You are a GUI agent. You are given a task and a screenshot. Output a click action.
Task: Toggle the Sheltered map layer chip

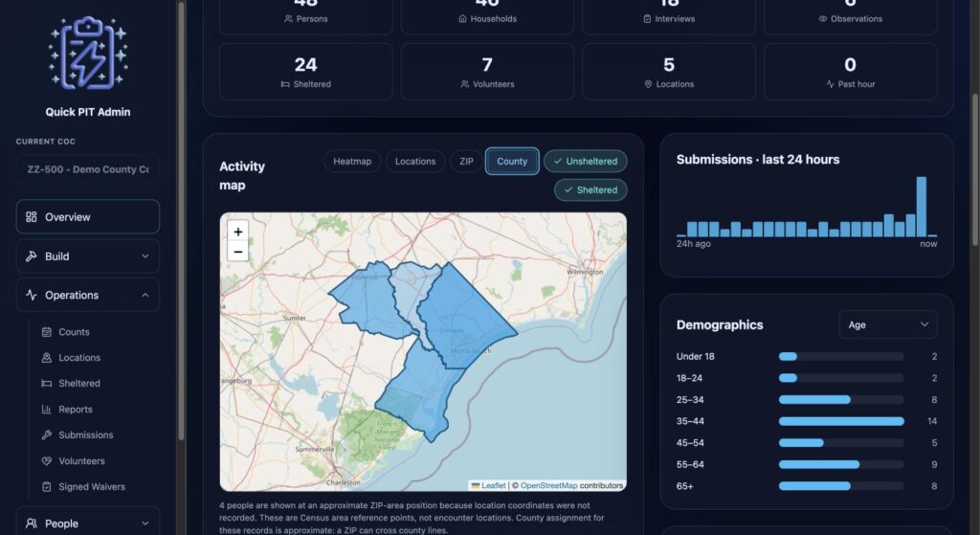click(590, 190)
